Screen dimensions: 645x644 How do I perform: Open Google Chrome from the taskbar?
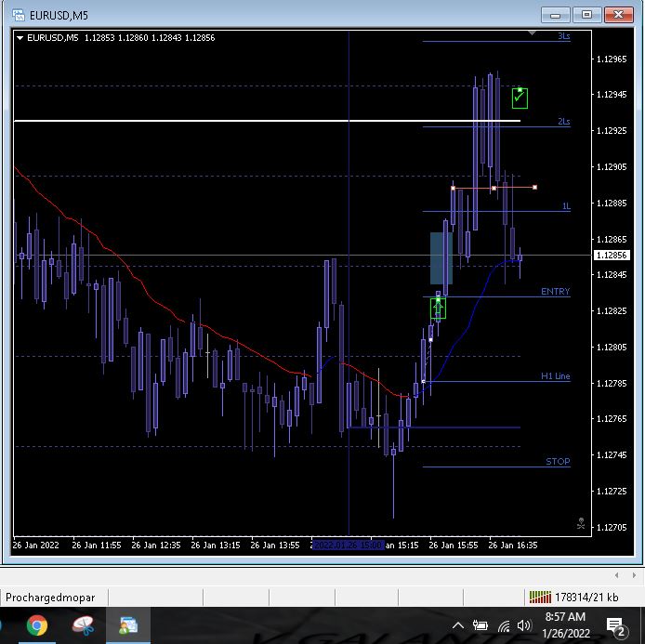point(37,625)
